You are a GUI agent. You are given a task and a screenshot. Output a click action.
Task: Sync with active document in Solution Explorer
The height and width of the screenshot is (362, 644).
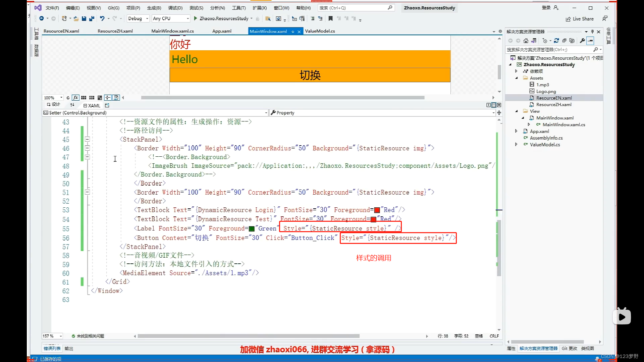pyautogui.click(x=556, y=41)
